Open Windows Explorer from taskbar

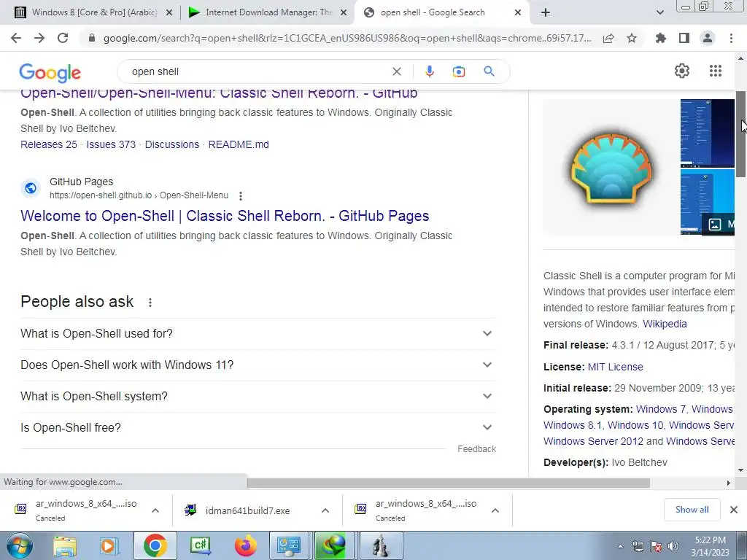click(65, 545)
